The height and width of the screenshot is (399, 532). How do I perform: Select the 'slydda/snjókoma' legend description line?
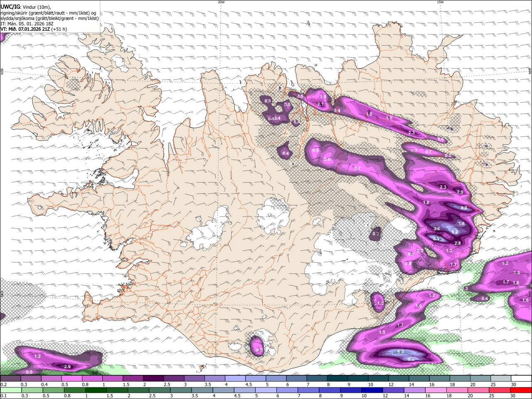(x=50, y=18)
